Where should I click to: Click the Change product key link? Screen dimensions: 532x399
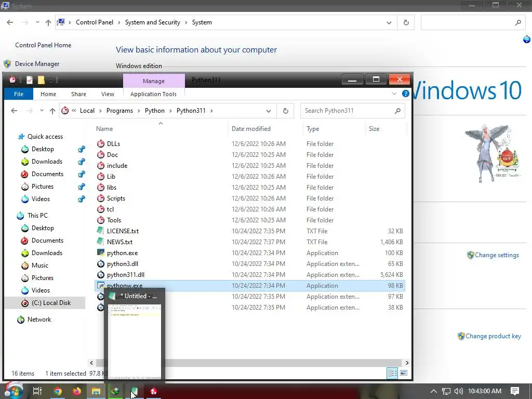[x=493, y=336]
